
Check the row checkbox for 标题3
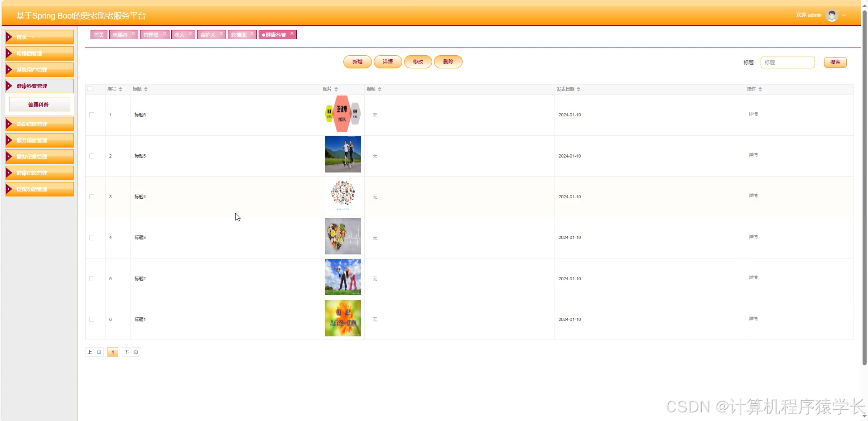pos(92,238)
